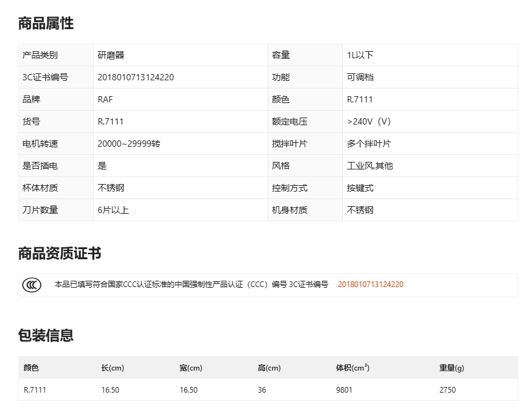This screenshot has width=532, height=411.
Task: Click the 3C certificate number in attributes table
Action: 135,78
